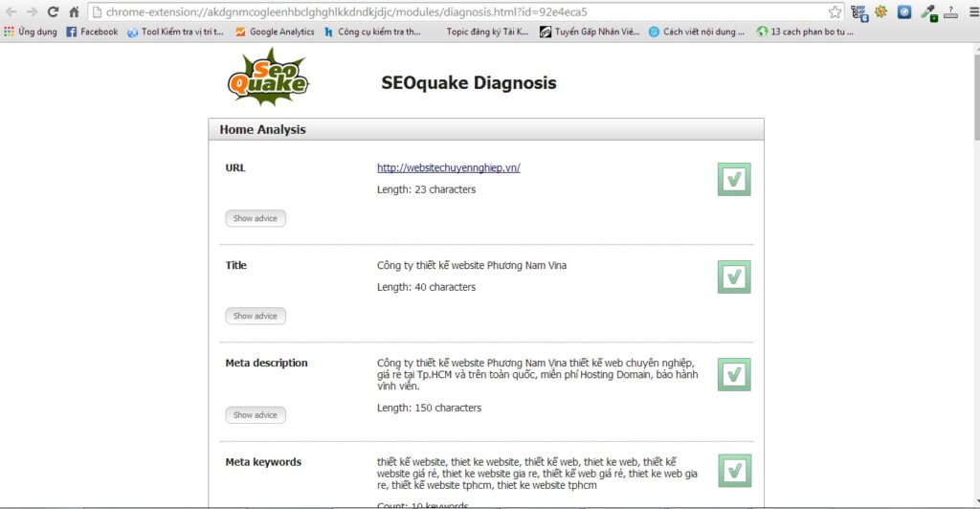Click the URL row label

tap(235, 167)
